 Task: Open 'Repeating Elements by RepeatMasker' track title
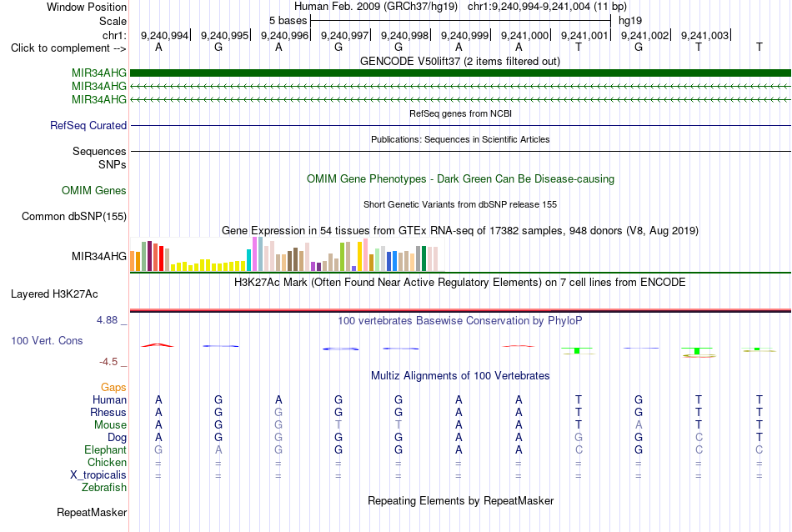pyautogui.click(x=460, y=501)
